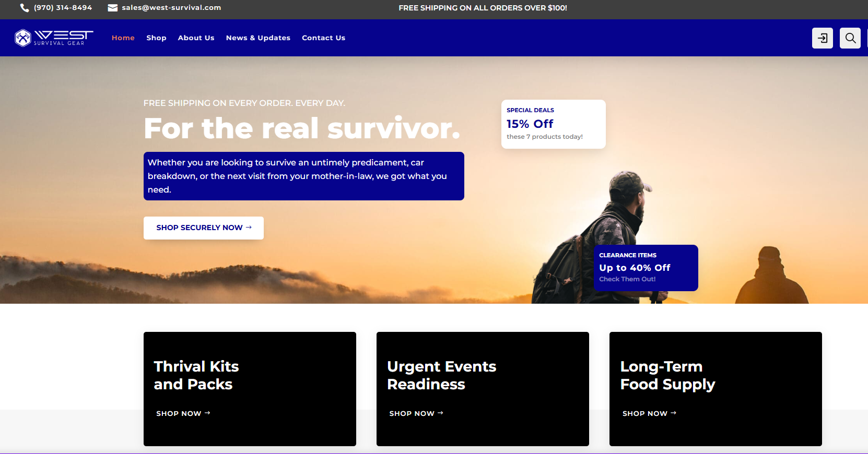Click the phone handset icon in top bar
This screenshot has height=454, width=868.
(x=25, y=8)
